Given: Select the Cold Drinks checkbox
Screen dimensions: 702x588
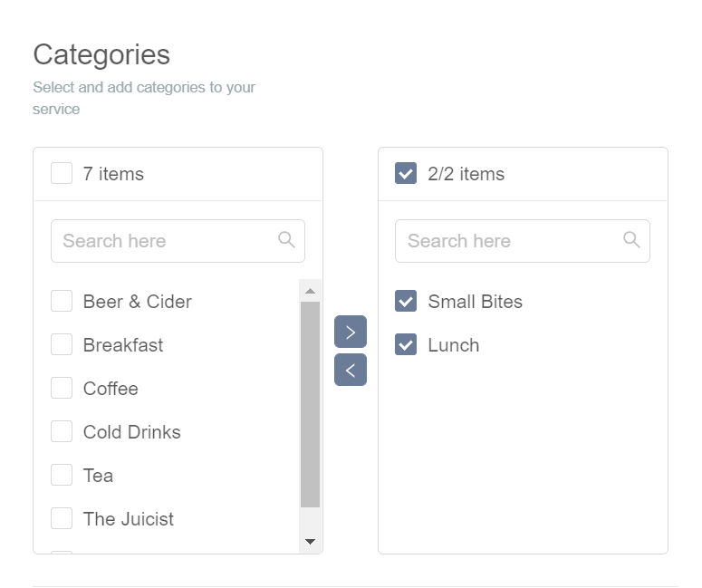Looking at the screenshot, I should [x=62, y=431].
